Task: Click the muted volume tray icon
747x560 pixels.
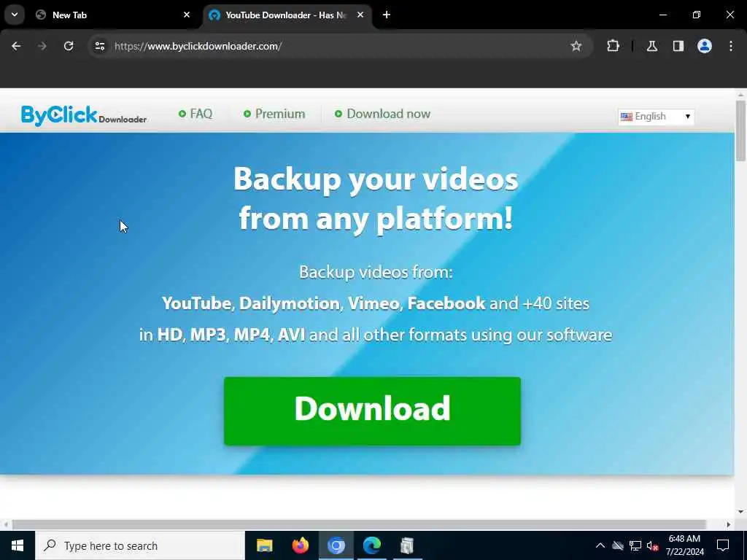Action: click(653, 545)
